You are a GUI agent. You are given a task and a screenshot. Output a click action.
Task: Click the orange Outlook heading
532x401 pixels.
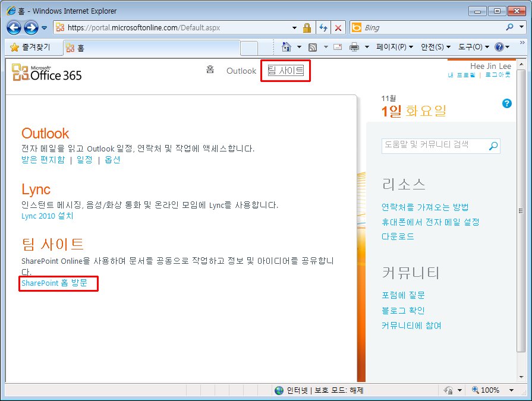pos(45,133)
